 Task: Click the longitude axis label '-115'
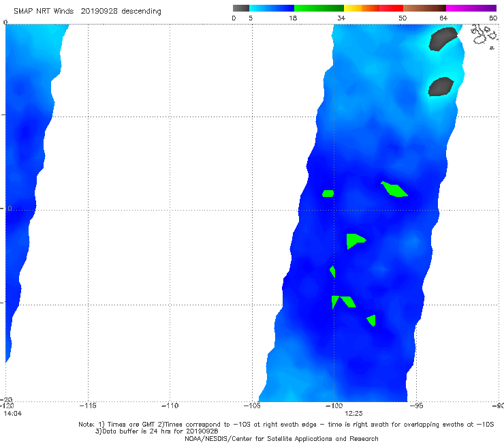88,406
